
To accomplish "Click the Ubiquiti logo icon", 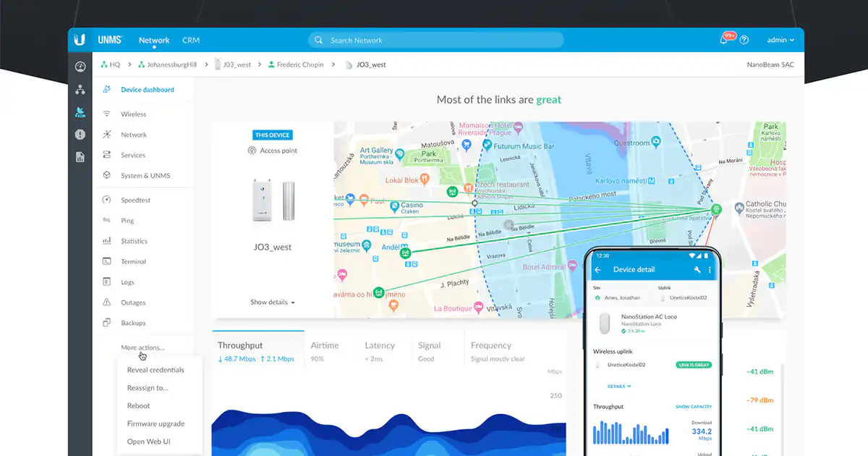I will (x=80, y=40).
